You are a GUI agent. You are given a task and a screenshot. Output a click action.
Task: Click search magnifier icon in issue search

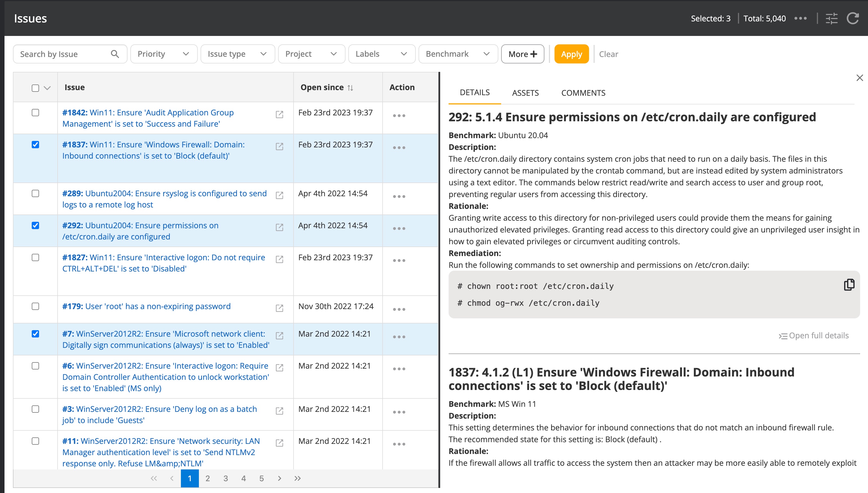click(x=115, y=54)
